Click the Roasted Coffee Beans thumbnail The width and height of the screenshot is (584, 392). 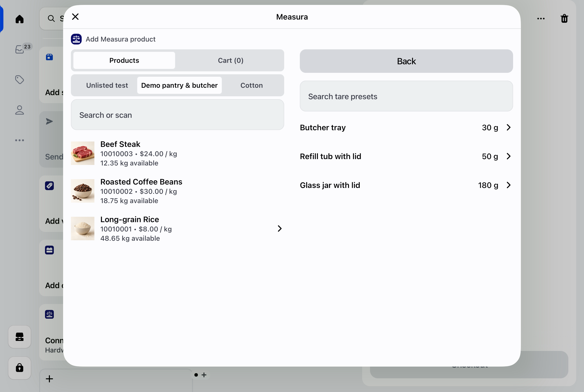click(x=82, y=191)
